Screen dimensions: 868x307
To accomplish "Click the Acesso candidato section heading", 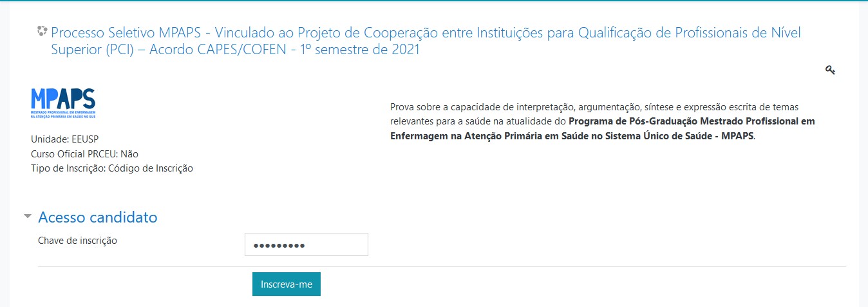I will 98,217.
